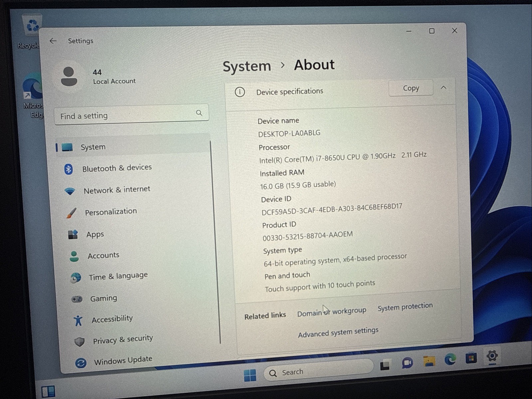This screenshot has height=399, width=532.
Task: Open Time & language settings
Action: pos(118,276)
